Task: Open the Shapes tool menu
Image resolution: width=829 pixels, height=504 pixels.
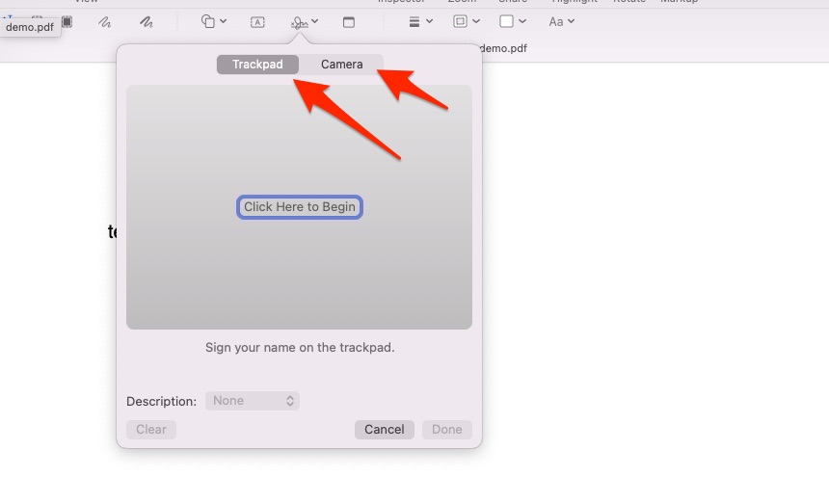Action: click(x=213, y=21)
